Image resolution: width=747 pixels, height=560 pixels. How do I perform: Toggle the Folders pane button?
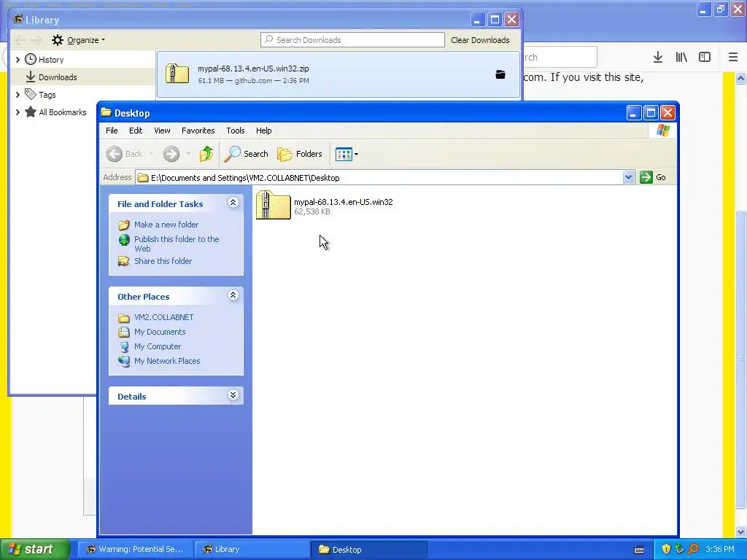pyautogui.click(x=300, y=154)
